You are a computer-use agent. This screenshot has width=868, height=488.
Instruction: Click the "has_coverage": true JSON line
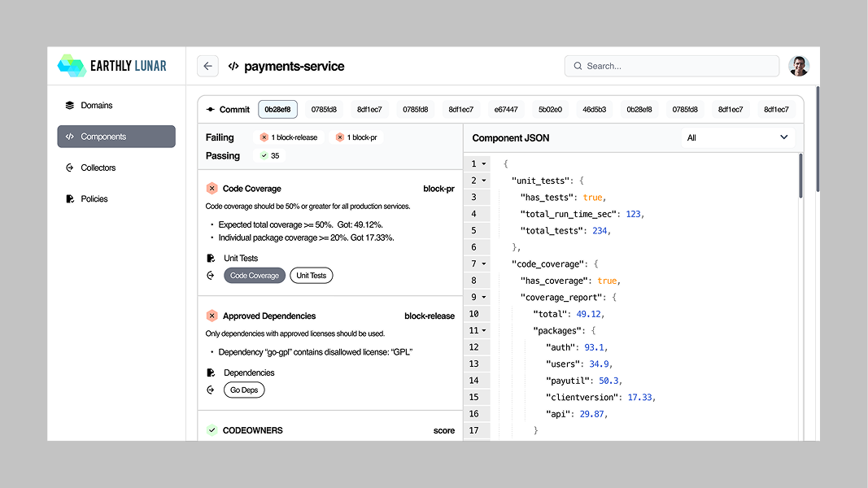[571, 281]
